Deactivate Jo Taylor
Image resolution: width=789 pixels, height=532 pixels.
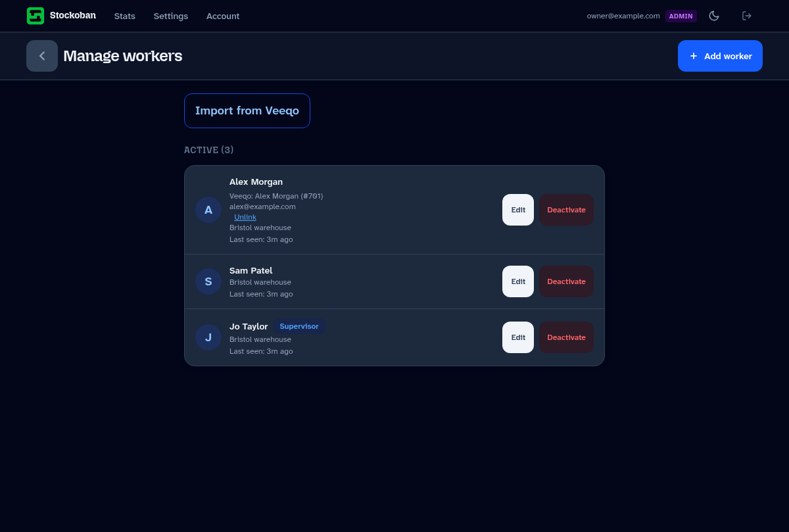566,337
